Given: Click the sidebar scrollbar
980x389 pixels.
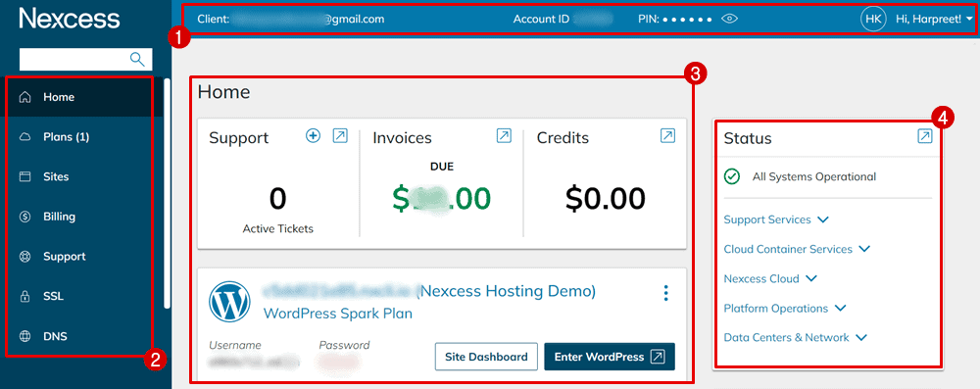Looking at the screenshot, I should coord(167,193).
